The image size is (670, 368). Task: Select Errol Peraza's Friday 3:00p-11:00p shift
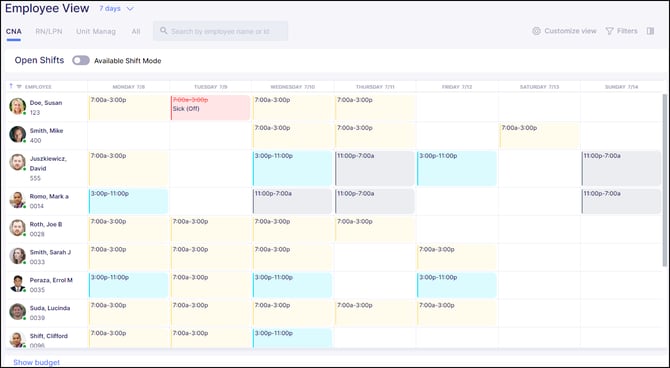pyautogui.click(x=457, y=286)
